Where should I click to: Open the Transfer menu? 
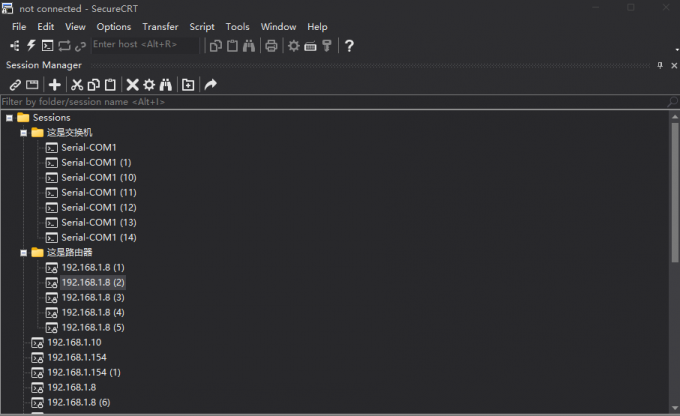(x=160, y=26)
